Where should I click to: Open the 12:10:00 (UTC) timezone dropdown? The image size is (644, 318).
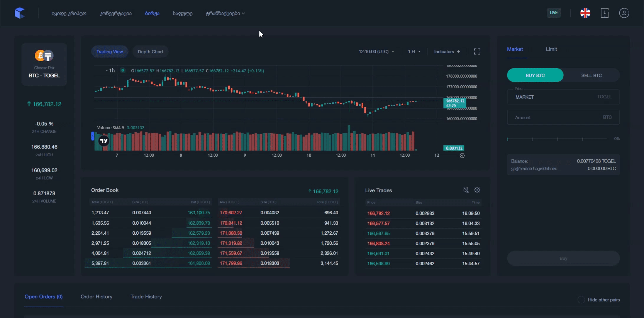coord(376,52)
